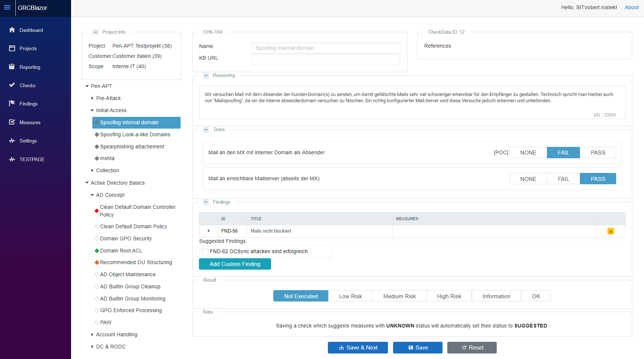The width and height of the screenshot is (644, 359).
Task: Set second mailserver task to NONE
Action: pyautogui.click(x=528, y=179)
